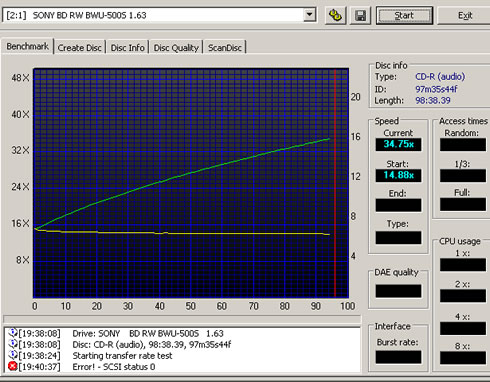Go to the Disc Quality tab

(x=176, y=48)
